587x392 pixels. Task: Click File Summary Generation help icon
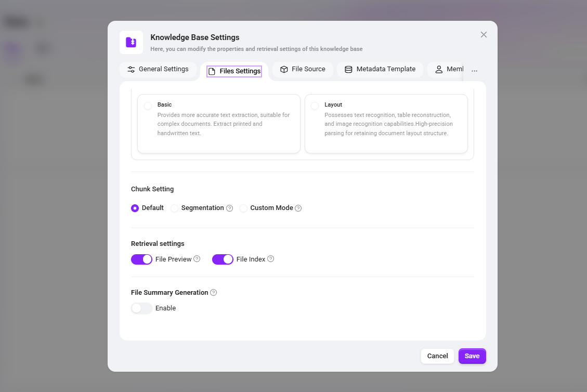pyautogui.click(x=213, y=292)
